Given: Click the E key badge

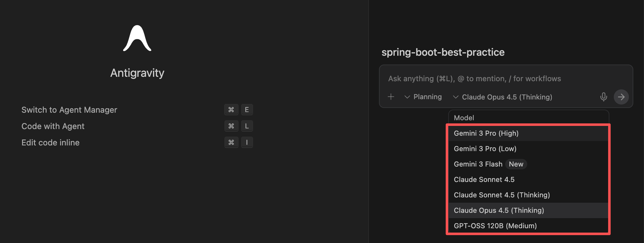Looking at the screenshot, I should [x=247, y=110].
